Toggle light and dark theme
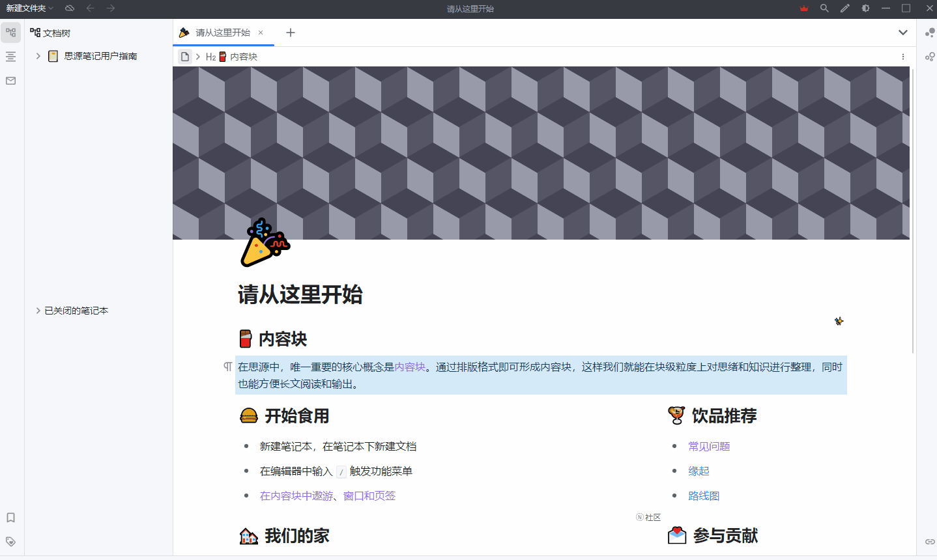The height and width of the screenshot is (560, 937). tap(865, 8)
